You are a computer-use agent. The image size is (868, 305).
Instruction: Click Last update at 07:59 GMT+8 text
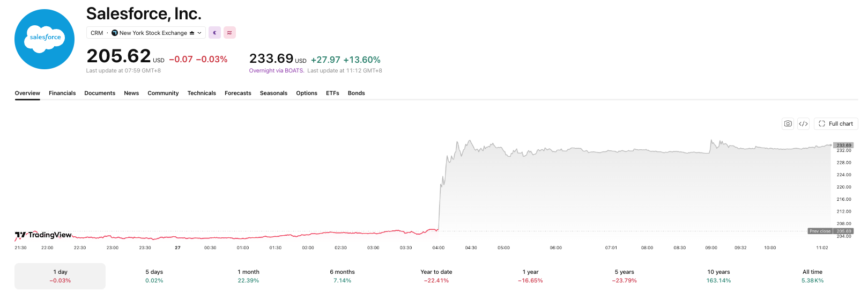(x=123, y=70)
